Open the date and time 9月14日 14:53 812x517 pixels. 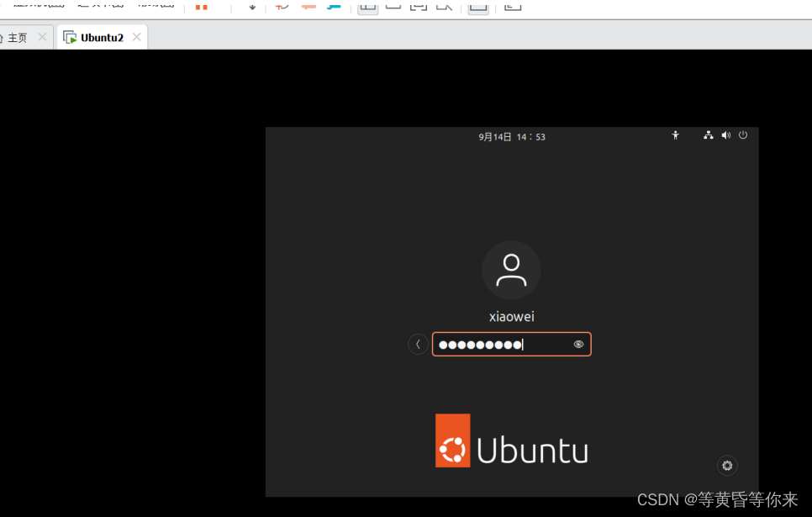point(512,137)
